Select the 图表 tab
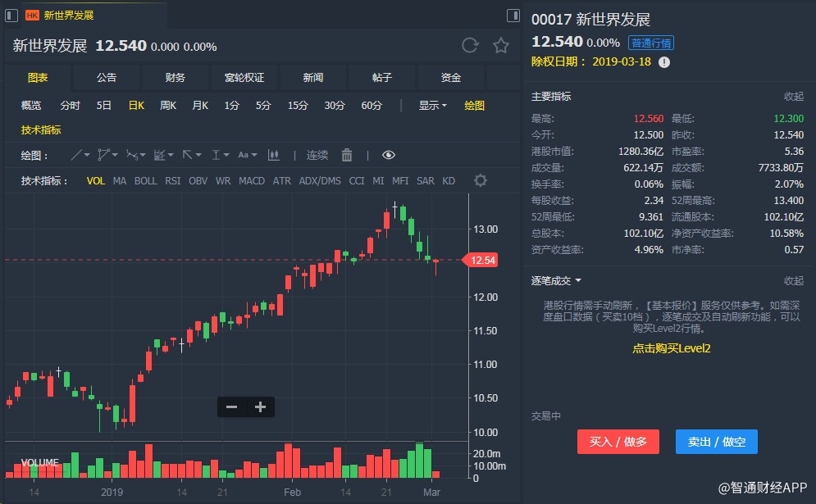The width and height of the screenshot is (816, 504). tap(38, 78)
